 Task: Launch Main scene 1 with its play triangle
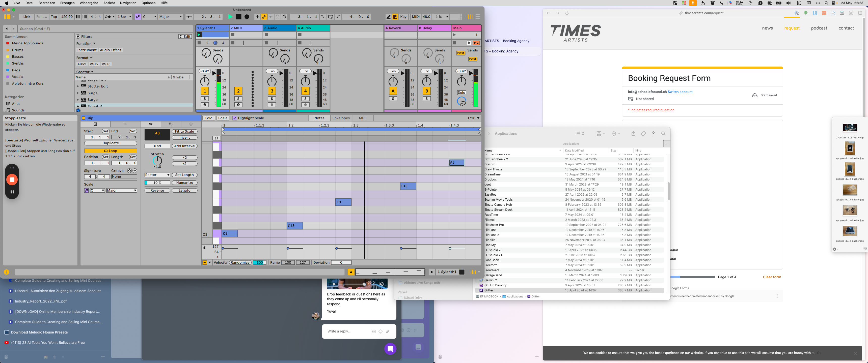click(454, 35)
